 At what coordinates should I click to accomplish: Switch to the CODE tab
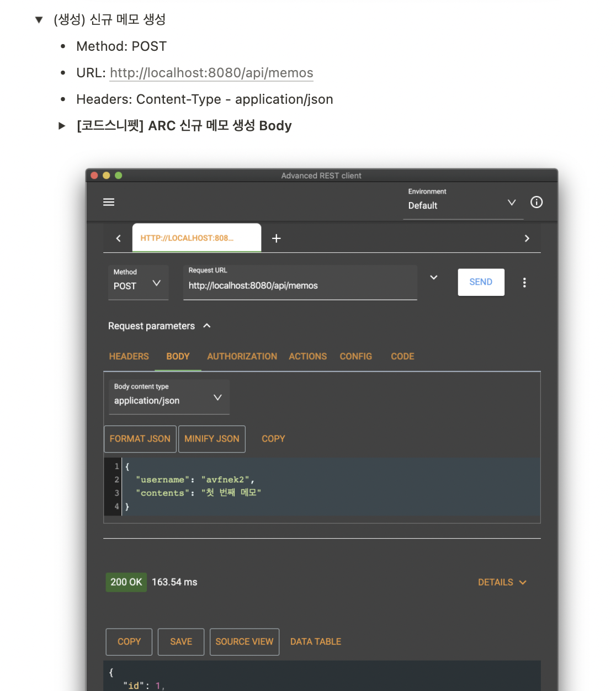click(402, 357)
